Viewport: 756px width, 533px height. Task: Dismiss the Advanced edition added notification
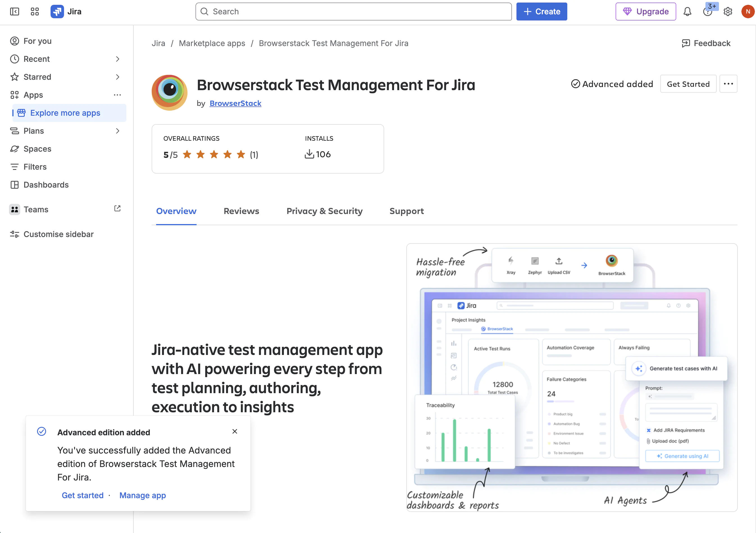(x=234, y=431)
